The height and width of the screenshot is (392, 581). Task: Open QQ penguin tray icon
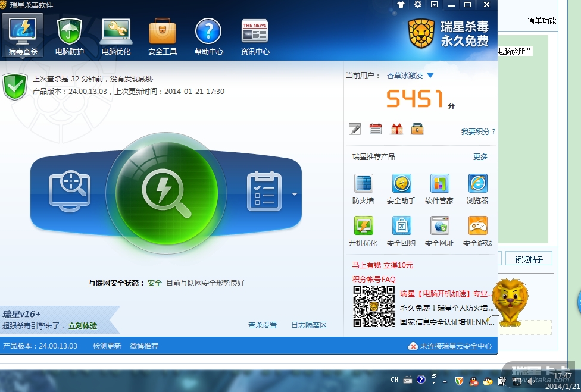pos(473,381)
